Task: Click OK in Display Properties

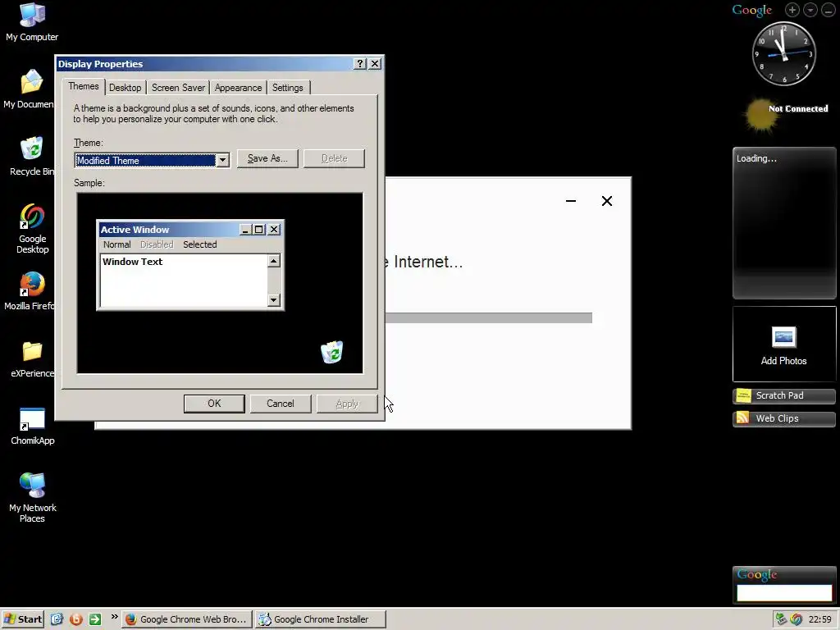Action: 214,404
